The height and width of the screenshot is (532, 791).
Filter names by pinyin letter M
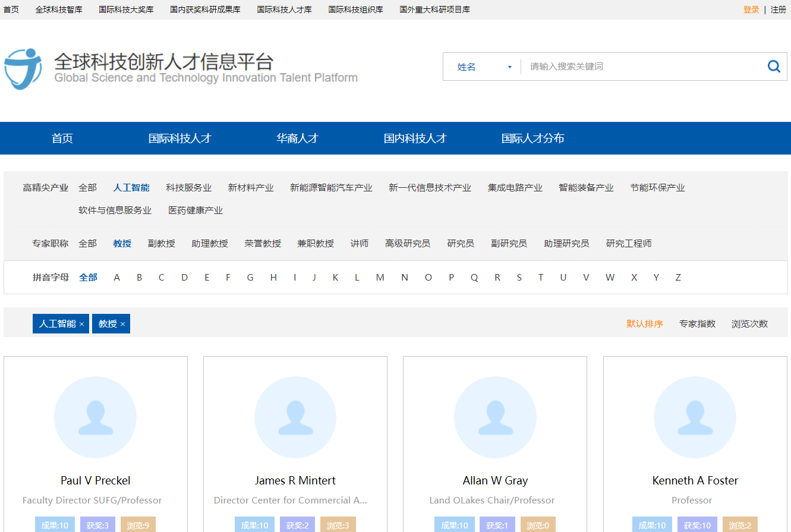point(380,278)
